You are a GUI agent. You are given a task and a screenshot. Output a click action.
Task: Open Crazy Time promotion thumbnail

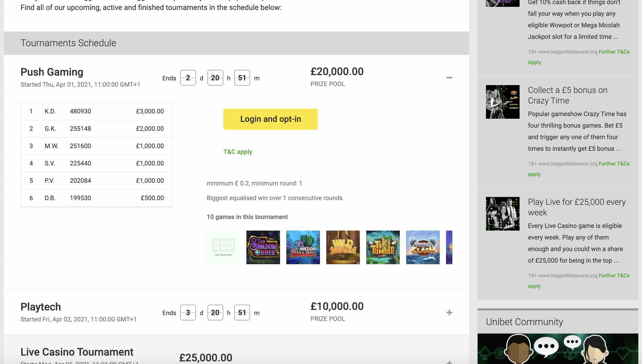pos(503,102)
